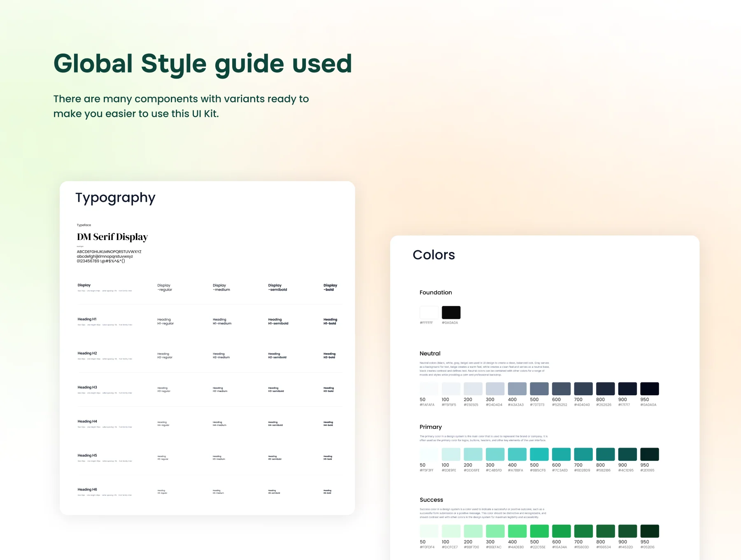This screenshot has height=560, width=741.
Task: Select the Success 400 swatch #4ADE80
Action: tap(517, 531)
